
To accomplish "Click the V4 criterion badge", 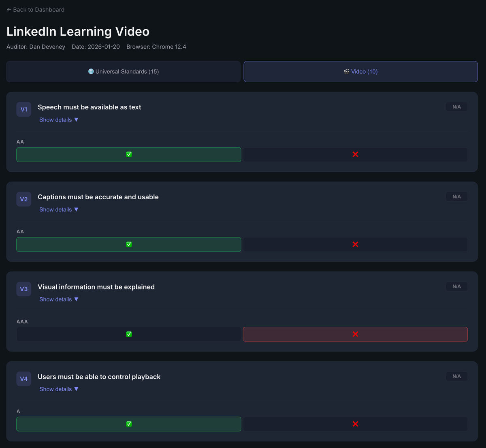I will click(24, 379).
